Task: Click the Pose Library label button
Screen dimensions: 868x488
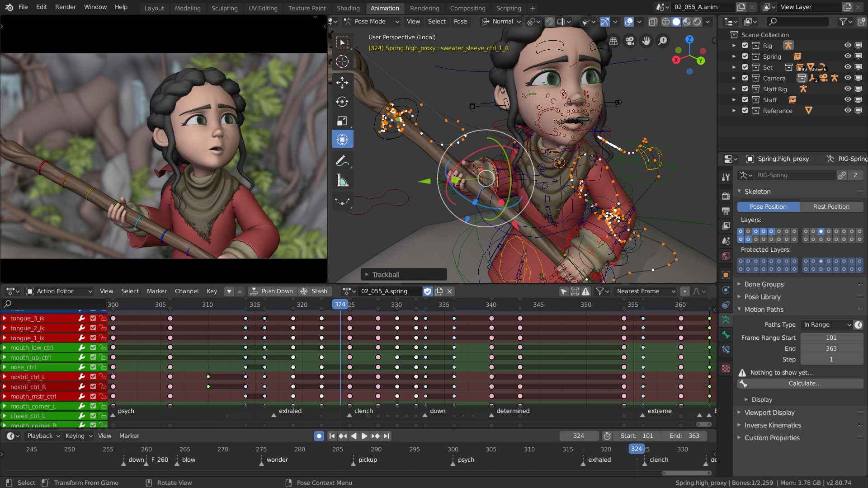Action: point(763,296)
